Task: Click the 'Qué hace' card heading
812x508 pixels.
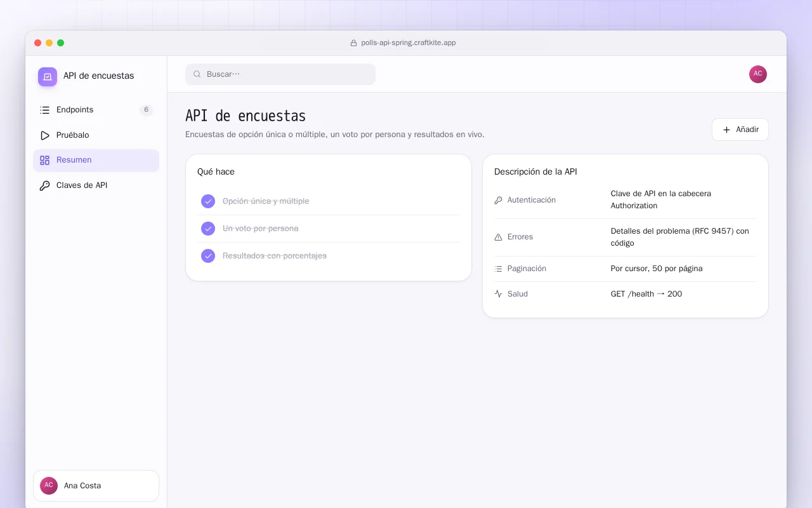Action: point(216,172)
